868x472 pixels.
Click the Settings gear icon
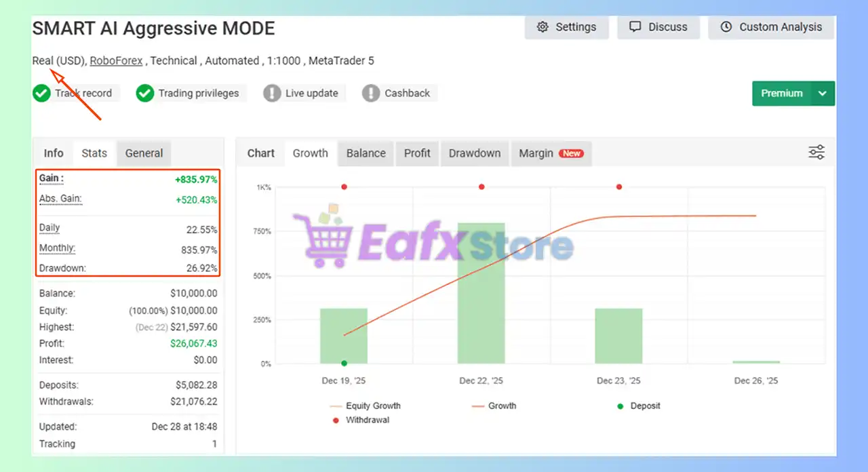[x=542, y=27]
